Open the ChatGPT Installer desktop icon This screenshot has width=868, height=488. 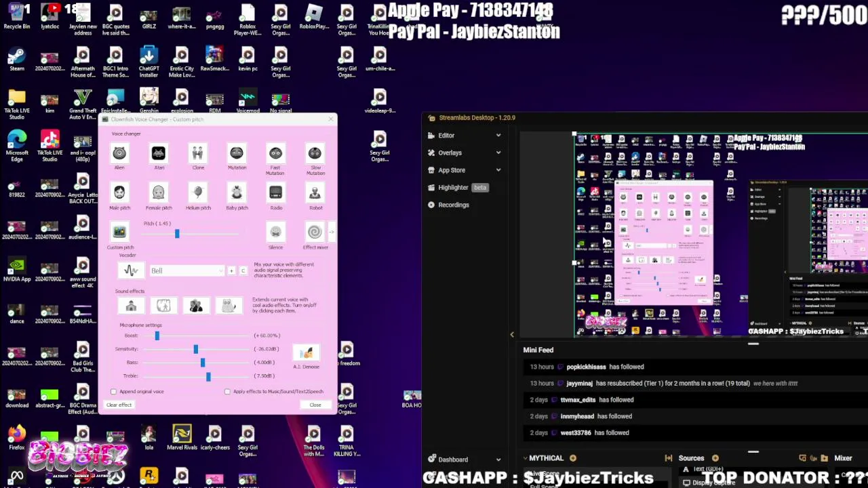[149, 62]
